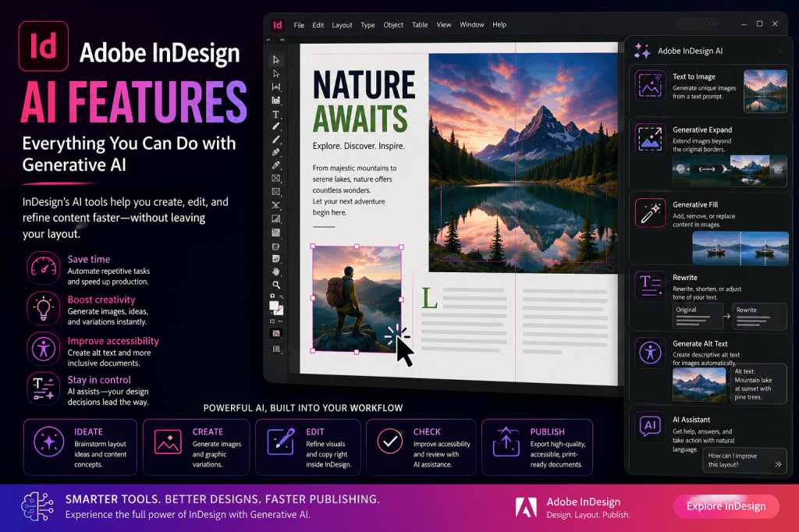
Task: Click the swap fill and stroke arrow
Action: coord(281,297)
